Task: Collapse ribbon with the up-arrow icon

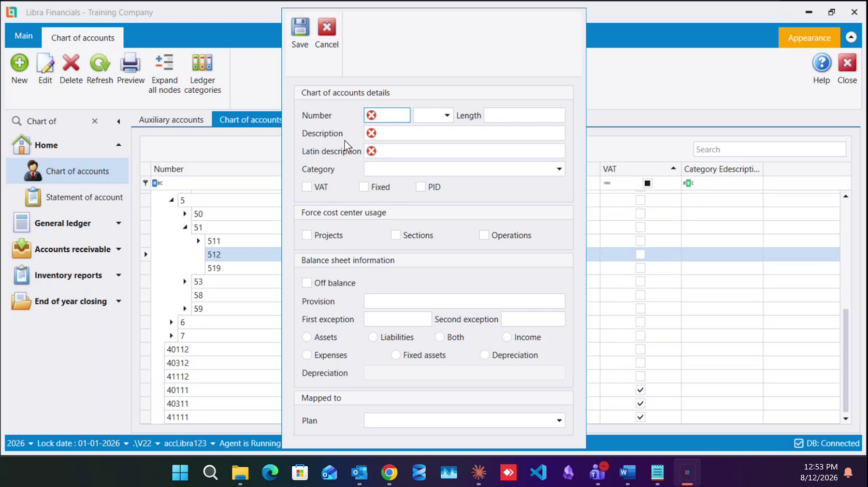Action: pos(851,37)
